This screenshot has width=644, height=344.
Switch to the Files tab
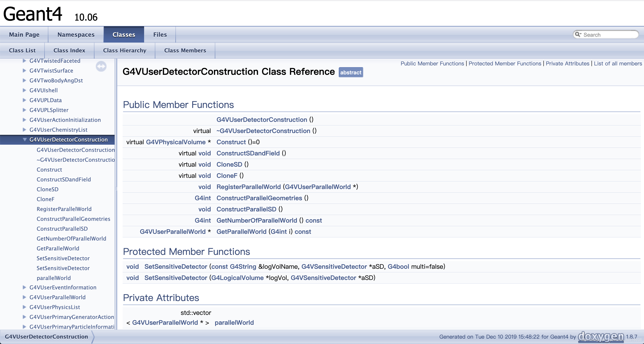point(160,35)
